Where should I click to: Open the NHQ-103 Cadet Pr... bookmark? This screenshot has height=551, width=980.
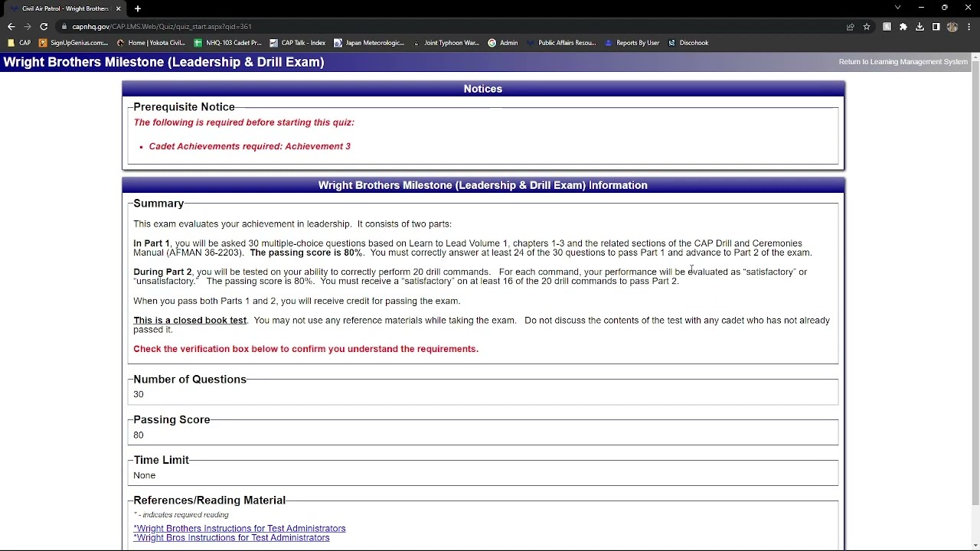pyautogui.click(x=227, y=43)
